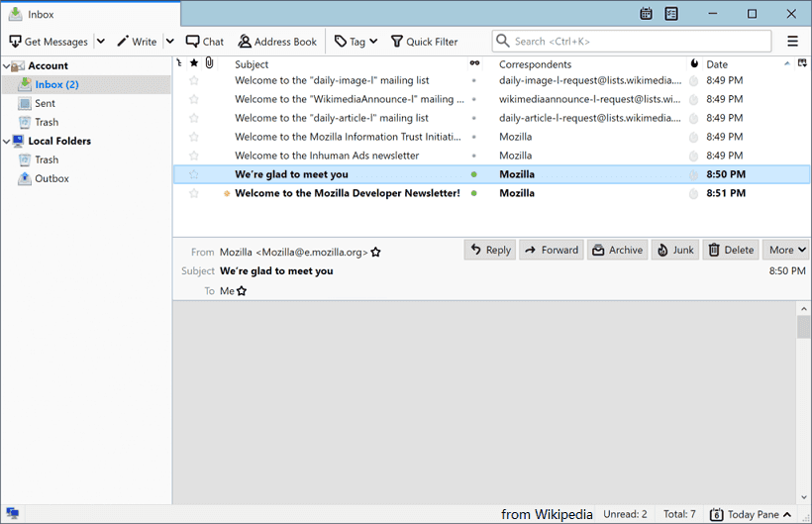
Task: Click the Address Book toolbar icon
Action: point(245,42)
